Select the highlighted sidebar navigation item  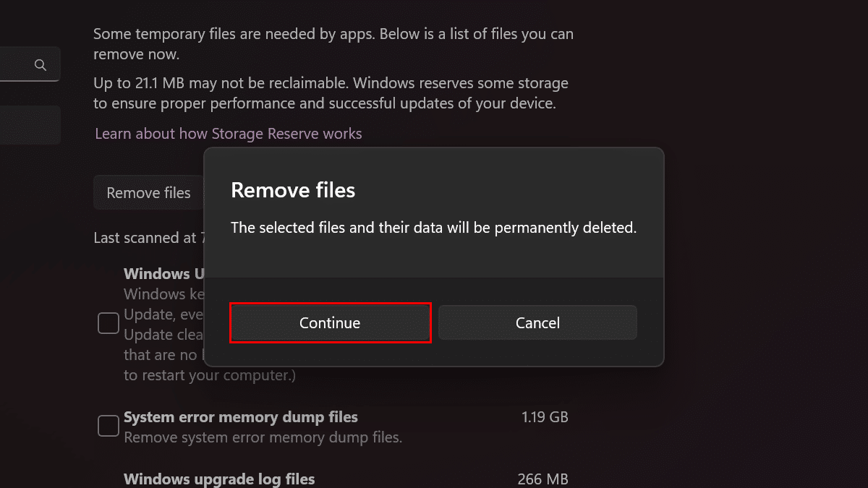[29, 124]
